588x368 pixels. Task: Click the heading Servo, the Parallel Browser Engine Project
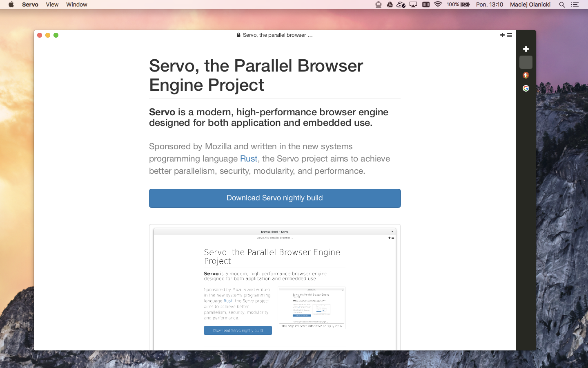click(x=256, y=75)
